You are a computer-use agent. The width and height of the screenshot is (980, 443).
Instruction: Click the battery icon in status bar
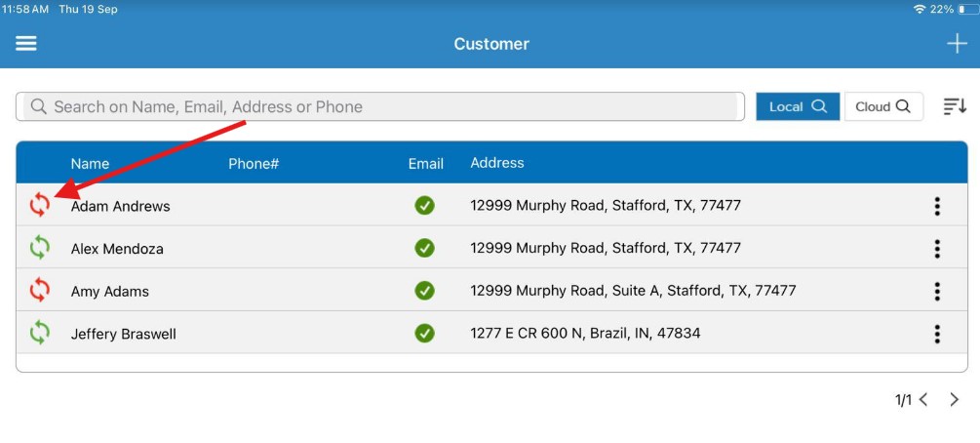click(966, 9)
